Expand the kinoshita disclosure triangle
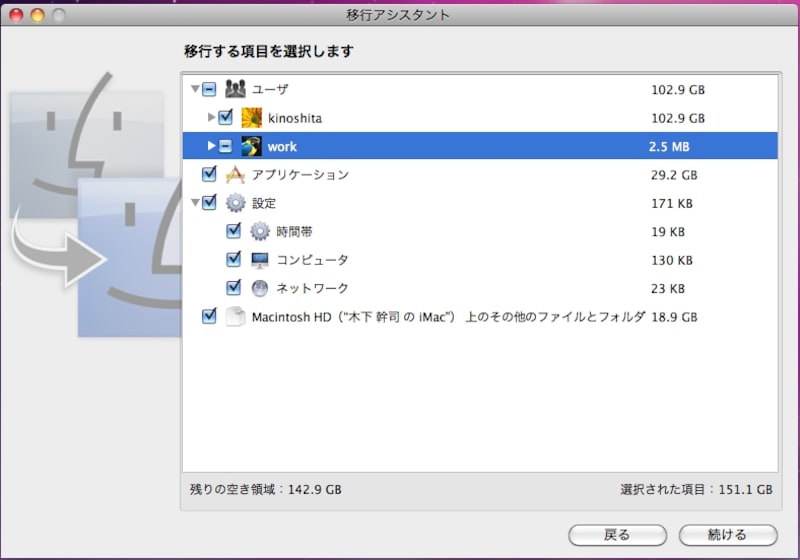Viewport: 800px width, 560px height. (x=211, y=118)
